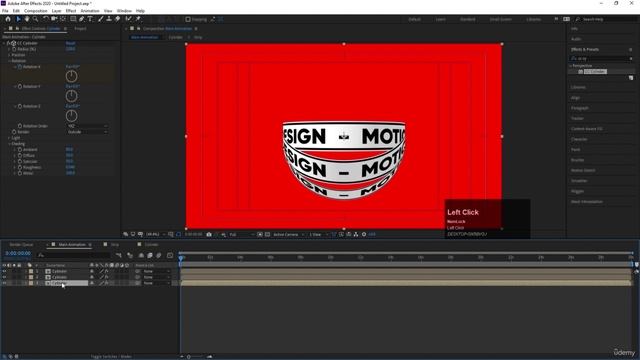Switch to the Standard workspace
Viewport: 640px width, 360px height.
(467, 19)
